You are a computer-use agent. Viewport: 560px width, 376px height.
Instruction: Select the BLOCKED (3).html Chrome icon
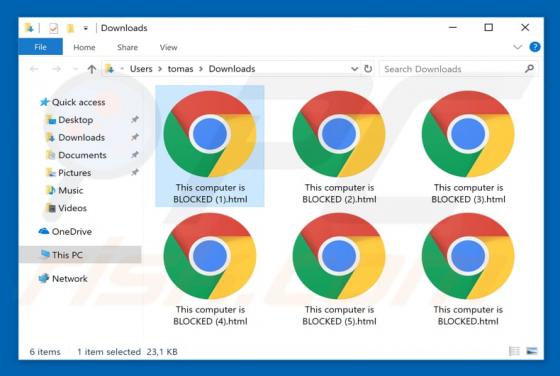pyautogui.click(x=468, y=134)
